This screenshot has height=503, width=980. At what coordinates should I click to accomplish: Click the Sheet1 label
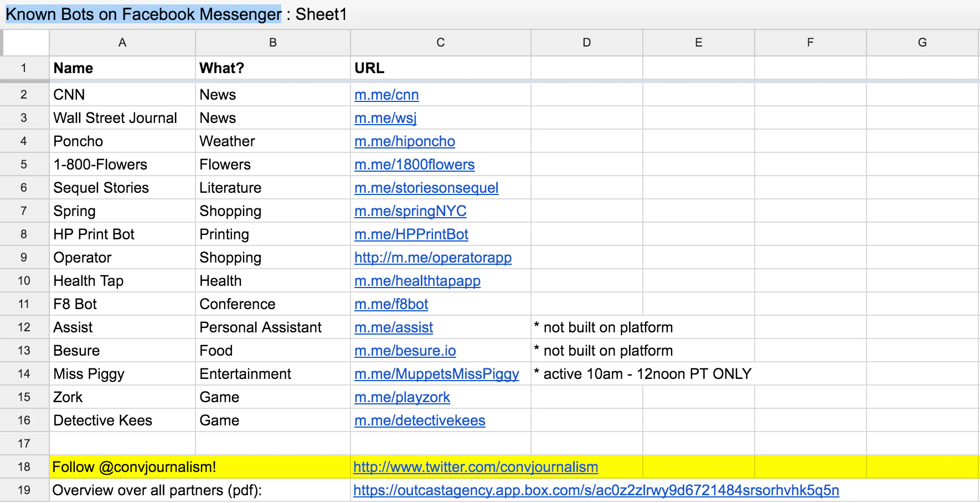[321, 14]
